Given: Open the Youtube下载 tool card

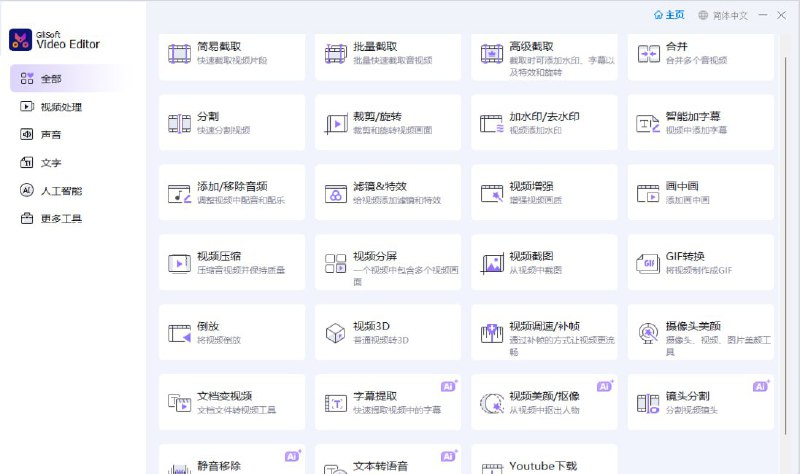Looking at the screenshot, I should click(x=544, y=459).
